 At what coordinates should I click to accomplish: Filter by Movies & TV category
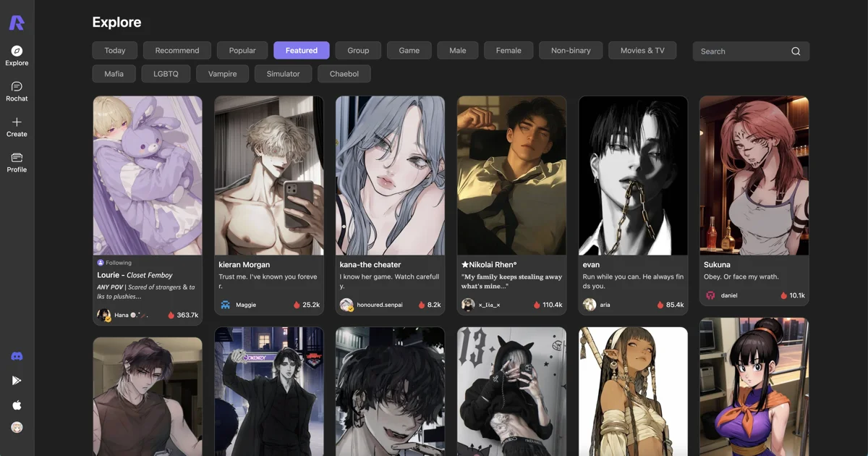point(642,51)
